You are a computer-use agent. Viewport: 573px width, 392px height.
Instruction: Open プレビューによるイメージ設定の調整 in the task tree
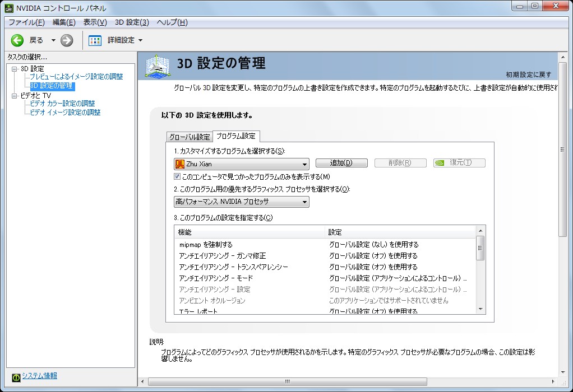coord(76,77)
